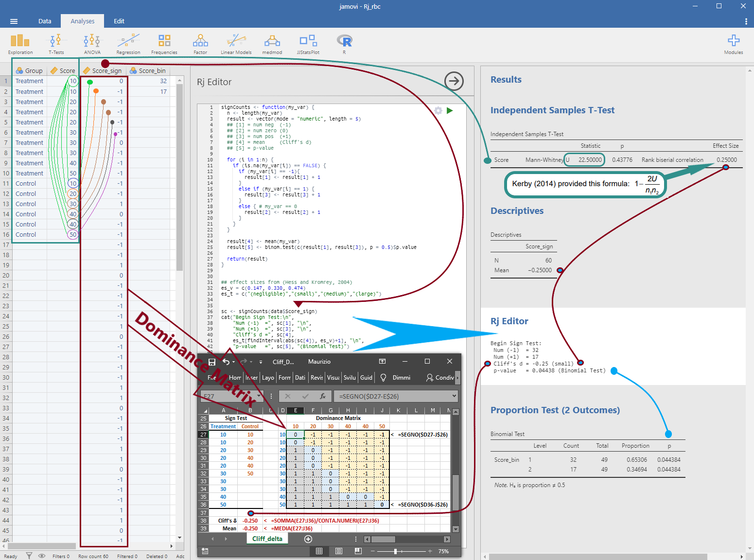
Task: Toggle filtered rows visibility eye icon
Action: point(42,556)
